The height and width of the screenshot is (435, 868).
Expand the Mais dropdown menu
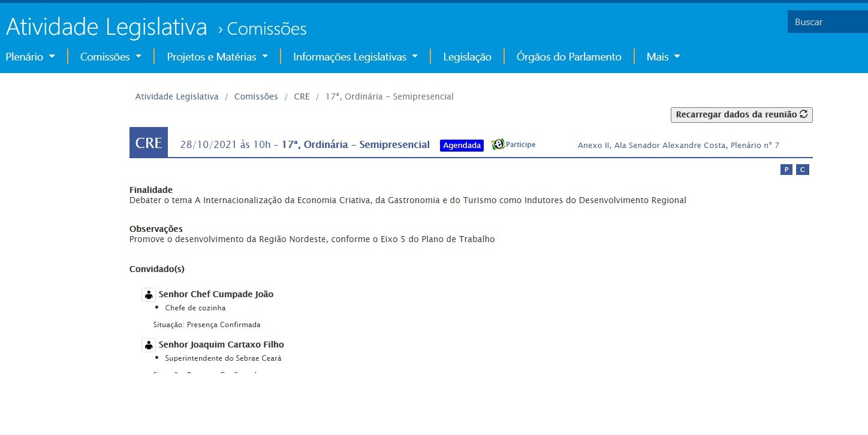tap(663, 57)
